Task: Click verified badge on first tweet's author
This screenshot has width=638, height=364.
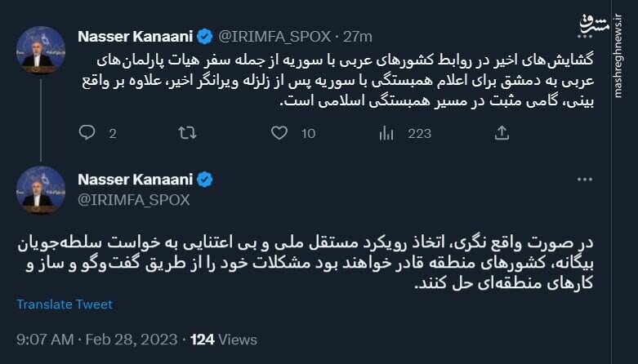Action: [205, 36]
